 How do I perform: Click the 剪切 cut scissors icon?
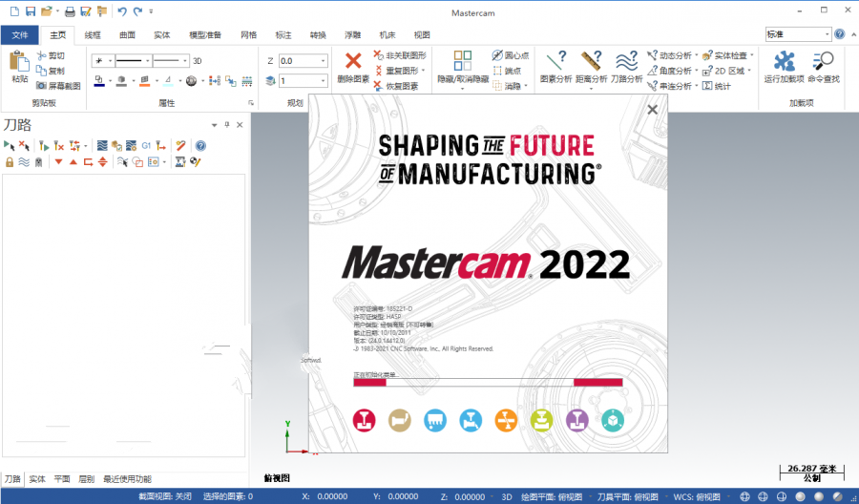pyautogui.click(x=41, y=55)
